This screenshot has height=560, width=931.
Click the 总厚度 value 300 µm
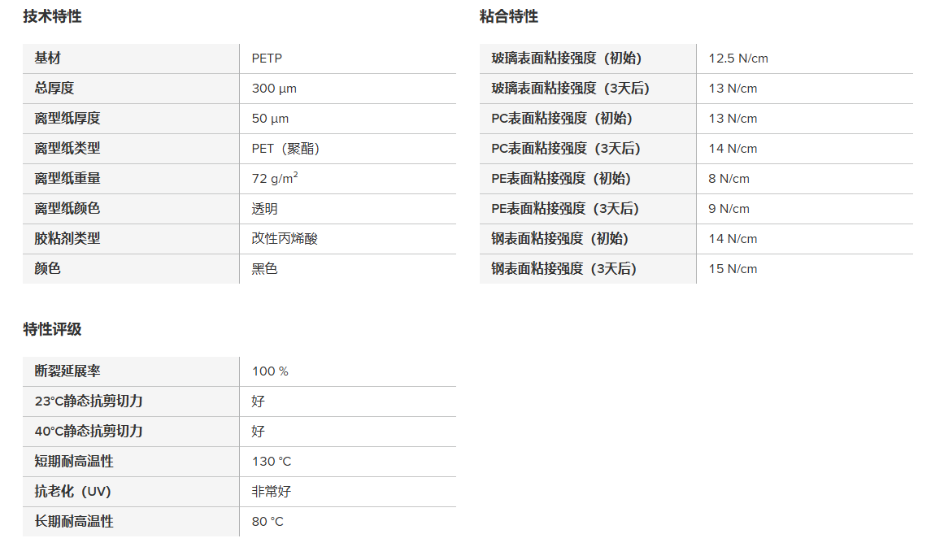tap(274, 89)
